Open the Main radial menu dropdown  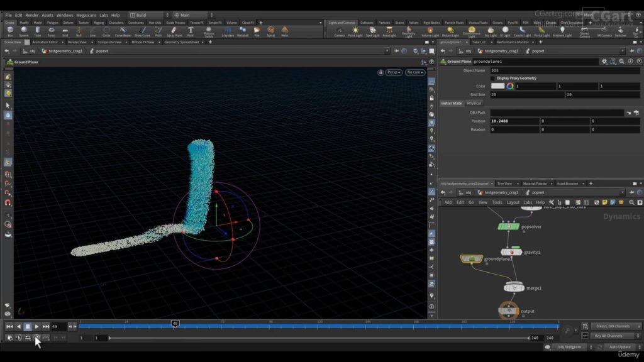point(193,15)
